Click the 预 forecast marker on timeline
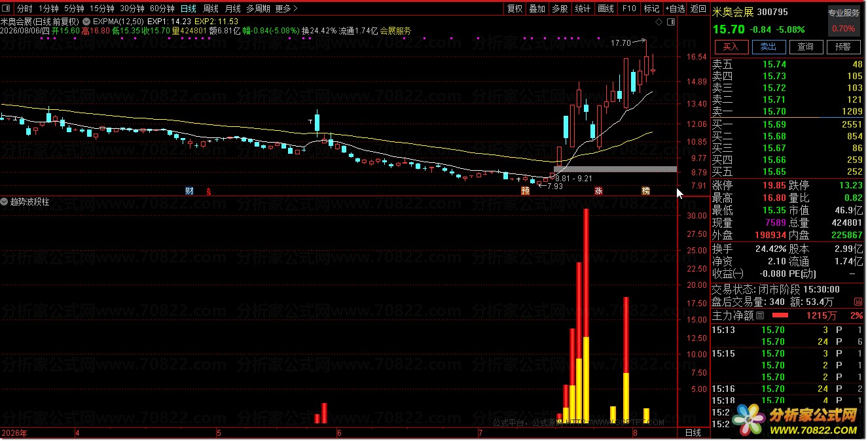Image resolution: width=868 pixels, height=441 pixels. 525,191
